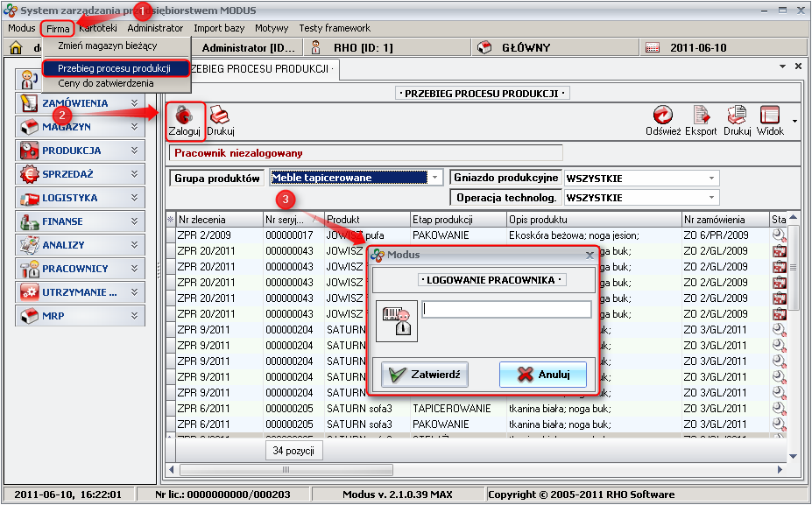Screen dimensions: 812x505
Task: Open the Grupa produktów dropdown
Action: pyautogui.click(x=435, y=178)
